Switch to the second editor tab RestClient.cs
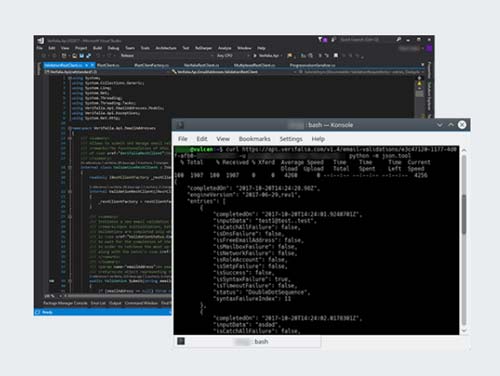The height and width of the screenshot is (376, 500). [x=108, y=65]
